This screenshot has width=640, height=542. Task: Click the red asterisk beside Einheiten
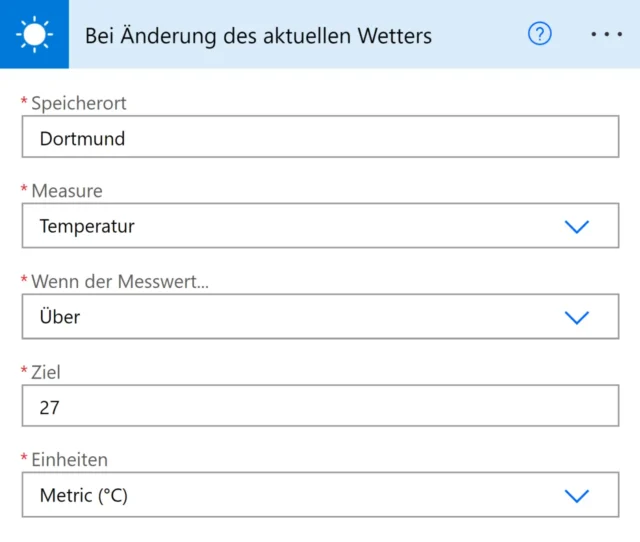tap(25, 459)
